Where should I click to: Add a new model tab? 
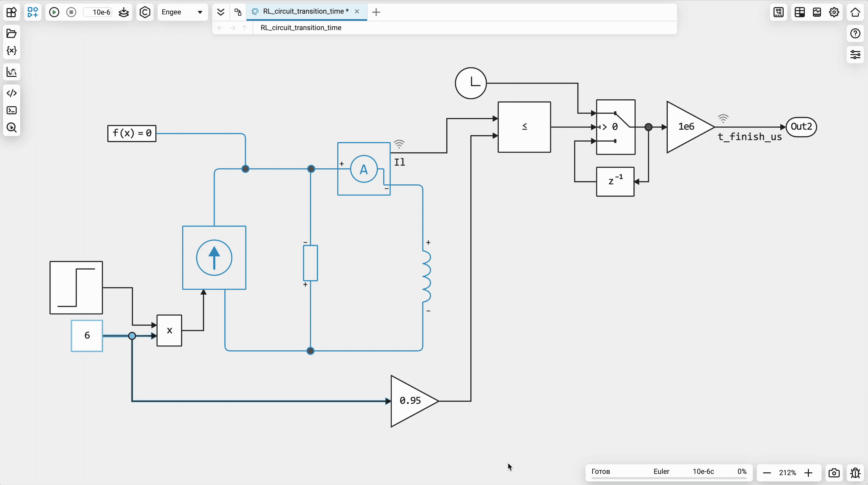point(376,12)
